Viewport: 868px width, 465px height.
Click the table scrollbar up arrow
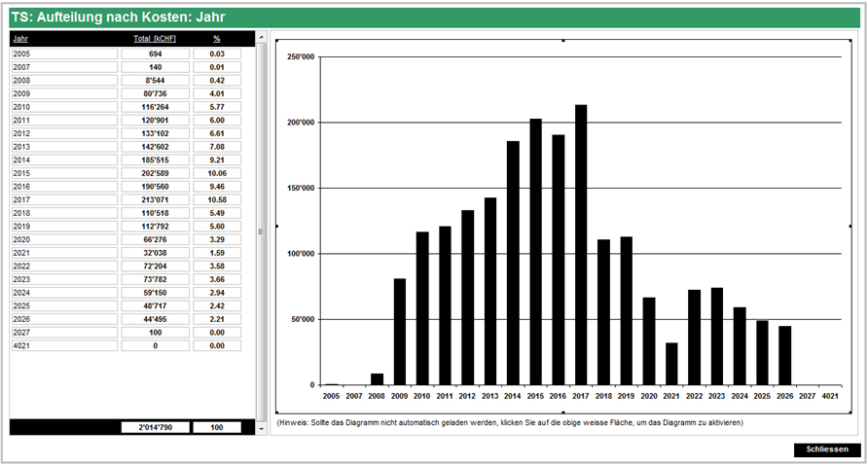tap(261, 36)
